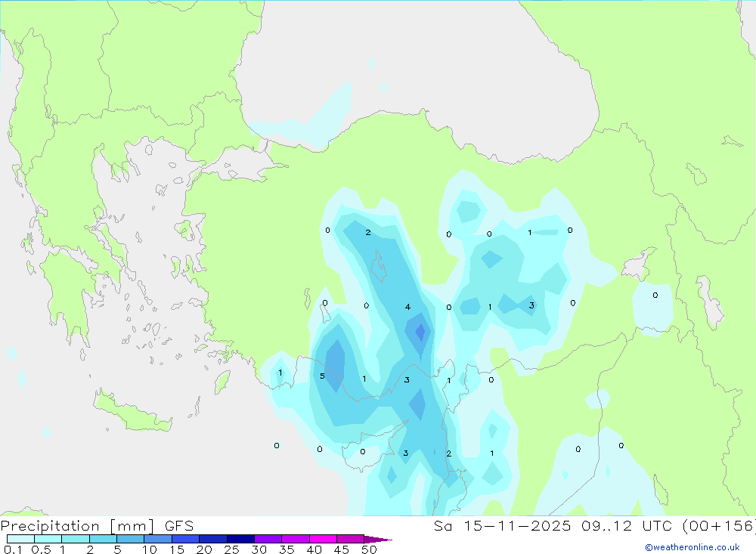This screenshot has height=554, width=756.
Task: Click the 'GFS' model label
Action: pos(179,525)
